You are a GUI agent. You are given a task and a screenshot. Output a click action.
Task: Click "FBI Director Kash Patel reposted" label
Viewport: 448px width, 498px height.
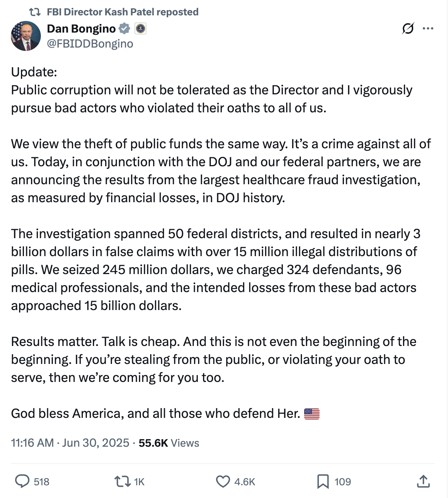point(122,12)
